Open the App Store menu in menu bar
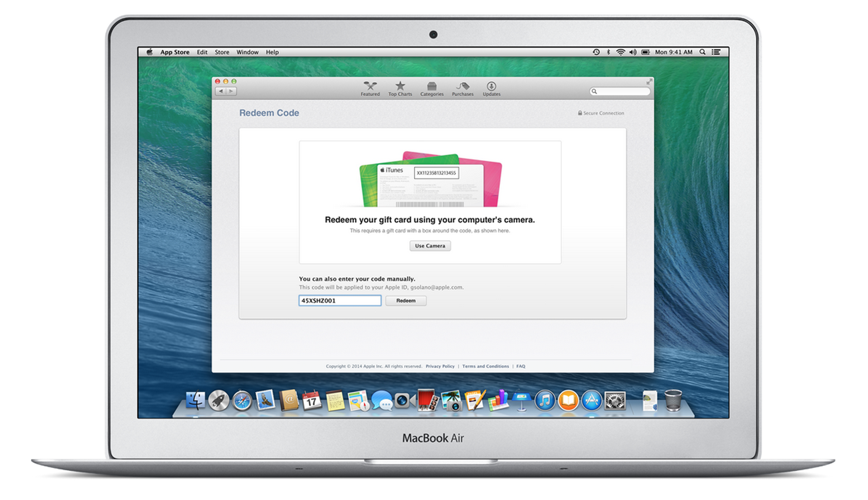Image resolution: width=868 pixels, height=500 pixels. click(x=175, y=52)
